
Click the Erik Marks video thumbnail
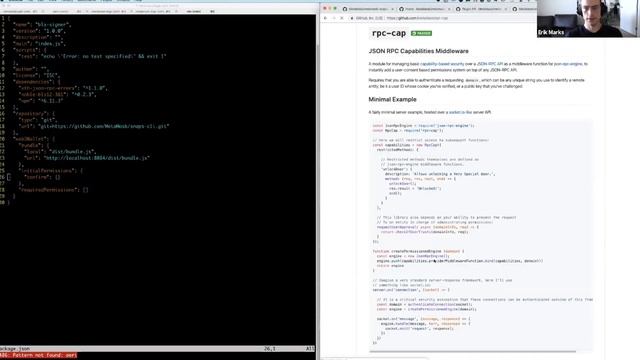click(588, 19)
